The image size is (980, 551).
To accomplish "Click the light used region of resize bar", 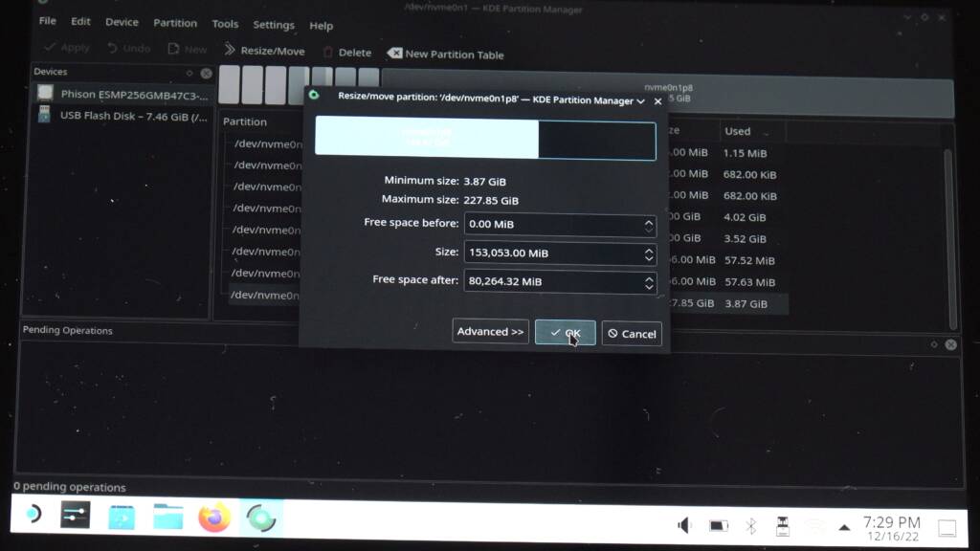I will 427,137.
